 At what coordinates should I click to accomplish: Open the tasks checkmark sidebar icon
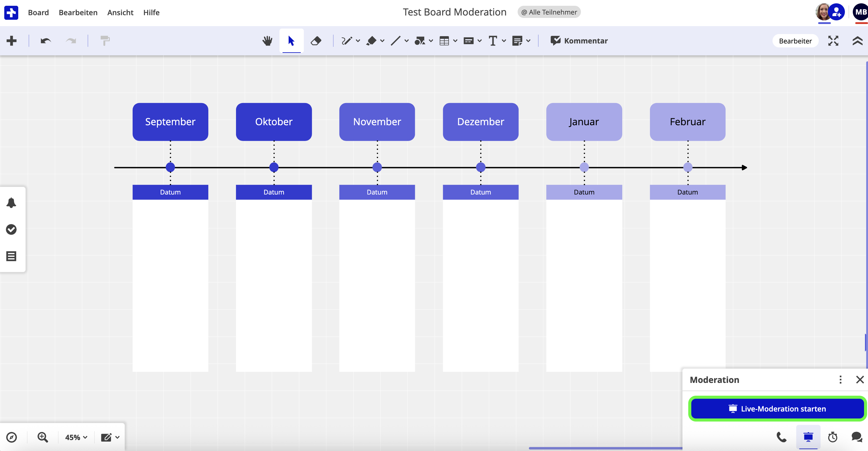click(11, 229)
